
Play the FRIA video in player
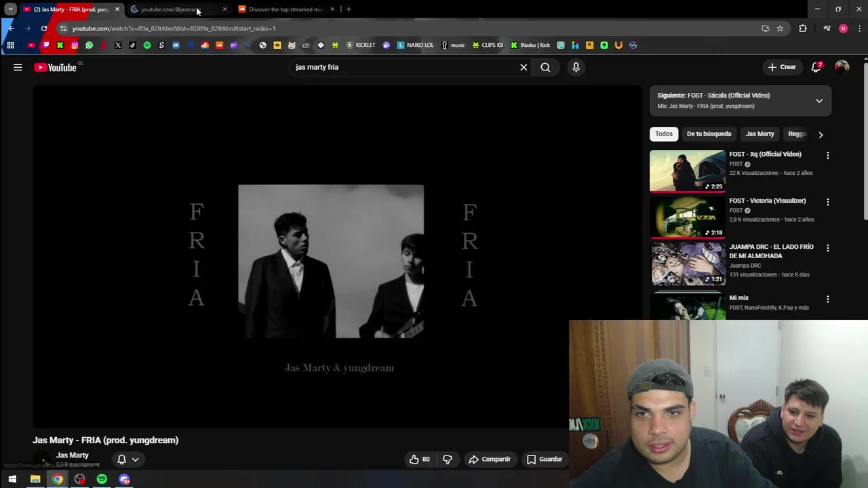pyautogui.click(x=337, y=257)
